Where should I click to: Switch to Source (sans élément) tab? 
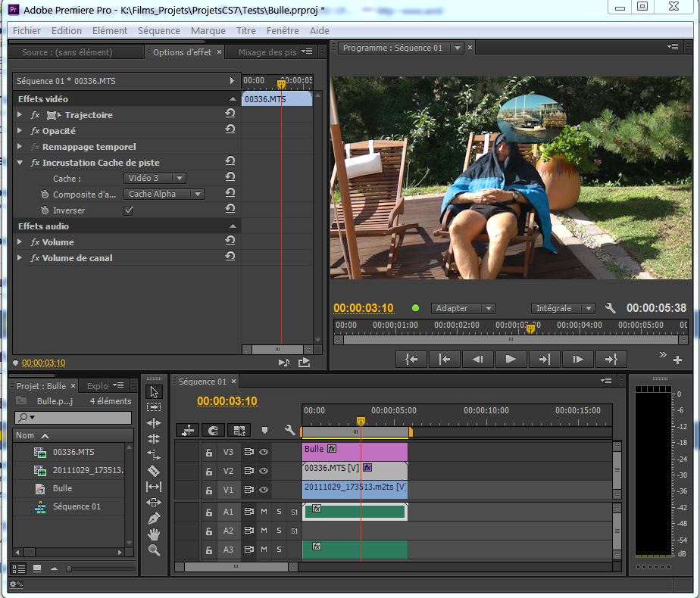(x=67, y=52)
